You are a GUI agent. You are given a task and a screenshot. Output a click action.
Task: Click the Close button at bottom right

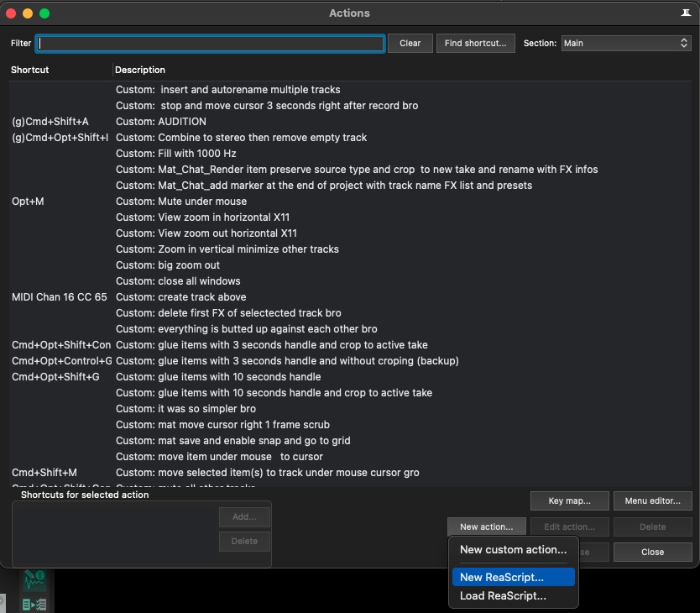[x=652, y=552]
